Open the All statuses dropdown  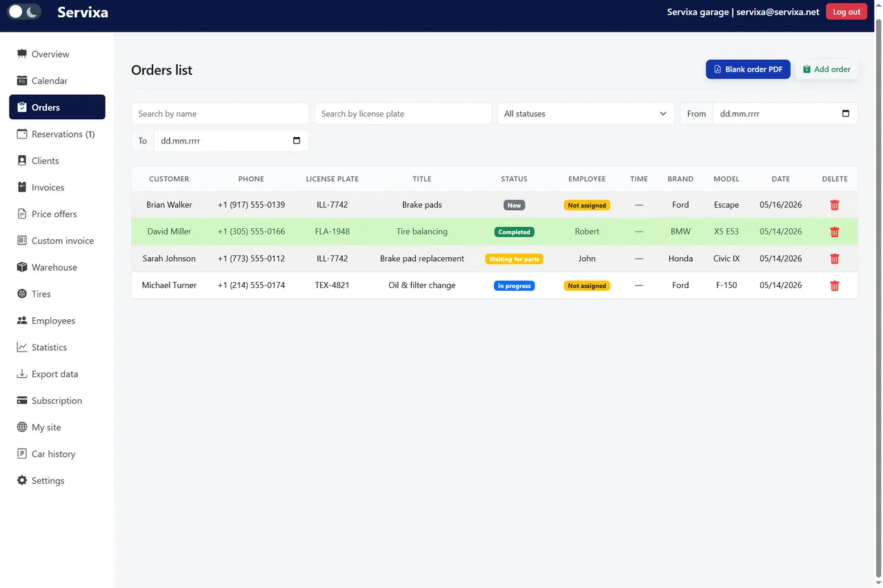point(586,114)
